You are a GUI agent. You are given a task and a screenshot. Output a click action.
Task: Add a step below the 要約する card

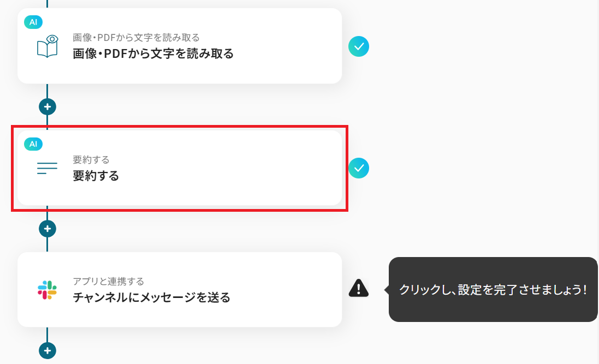pos(48,229)
